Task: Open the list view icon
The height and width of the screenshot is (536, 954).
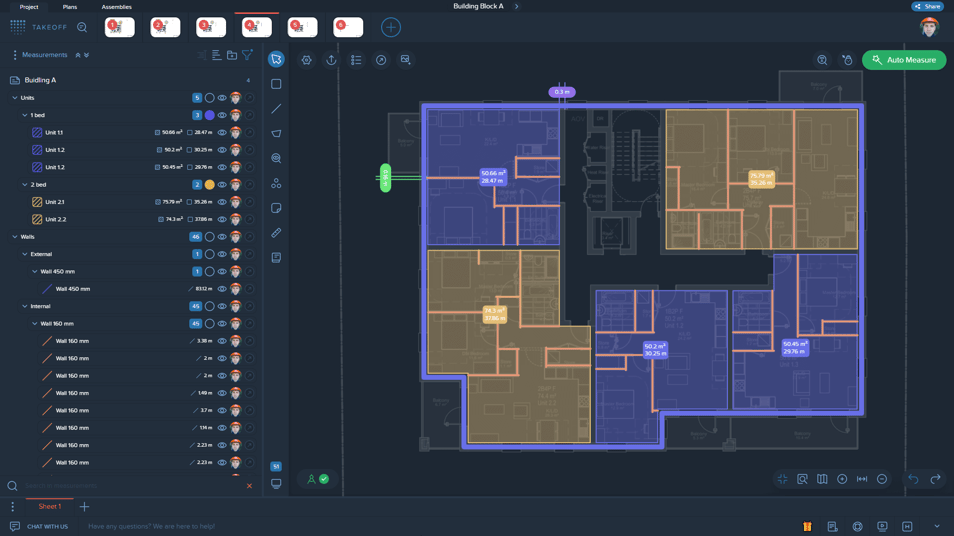Action: [x=356, y=60]
